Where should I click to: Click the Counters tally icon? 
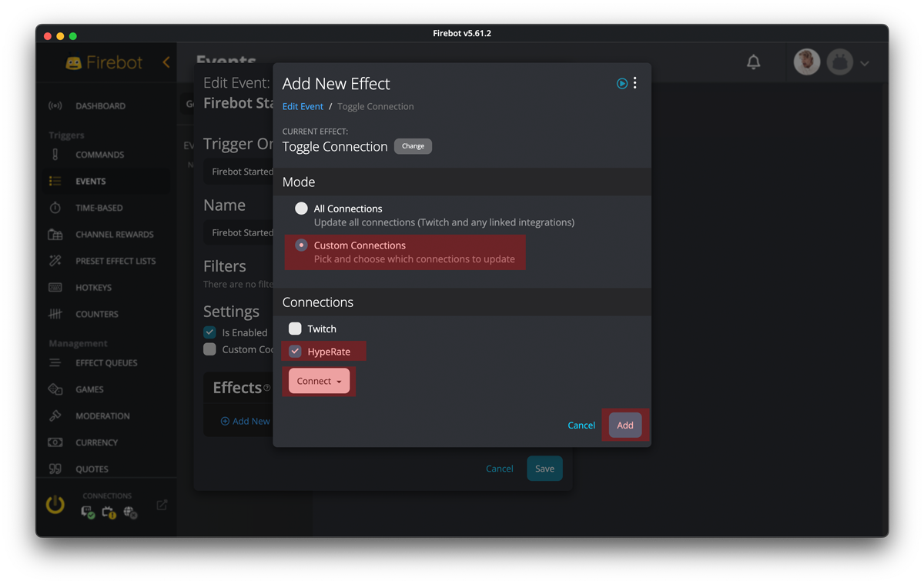pos(55,314)
